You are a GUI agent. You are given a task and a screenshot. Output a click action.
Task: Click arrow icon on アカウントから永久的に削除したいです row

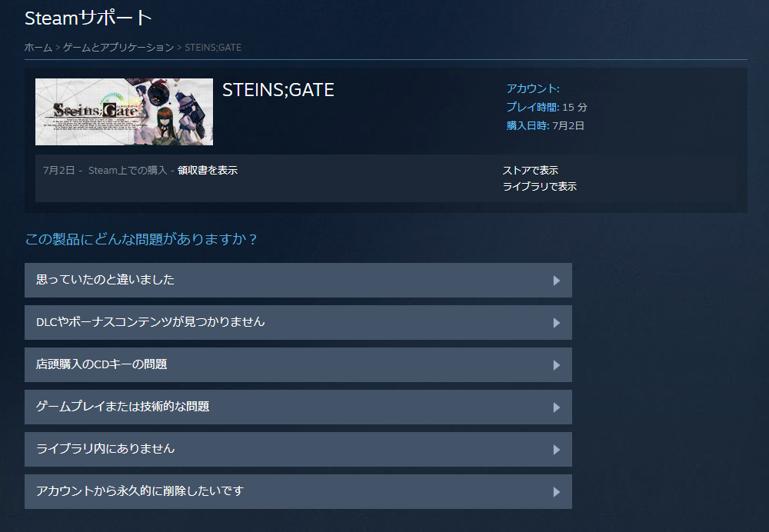pyautogui.click(x=557, y=492)
